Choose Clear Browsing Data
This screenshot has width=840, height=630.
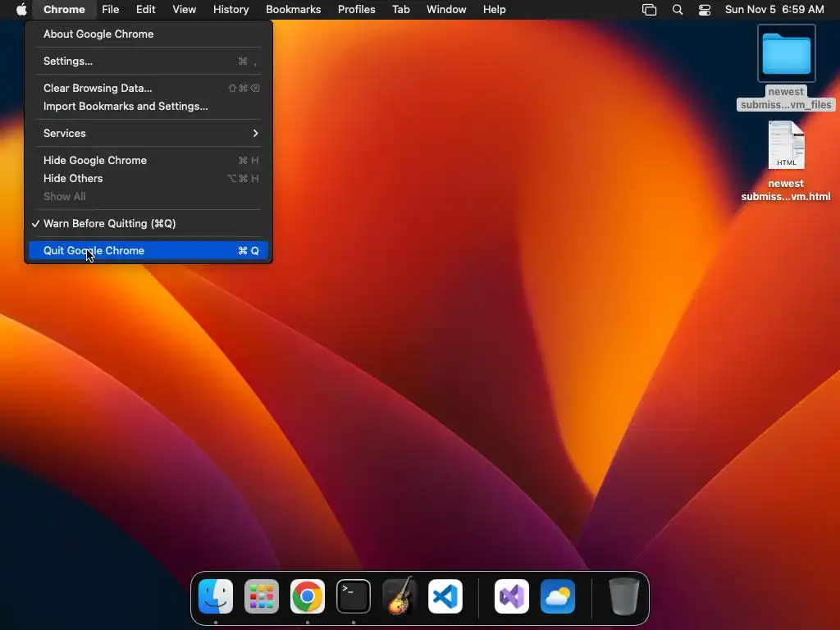(x=148, y=88)
